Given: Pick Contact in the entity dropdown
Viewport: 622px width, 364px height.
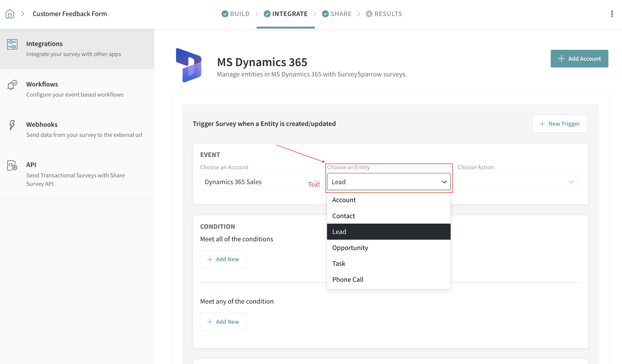Looking at the screenshot, I should tap(343, 216).
